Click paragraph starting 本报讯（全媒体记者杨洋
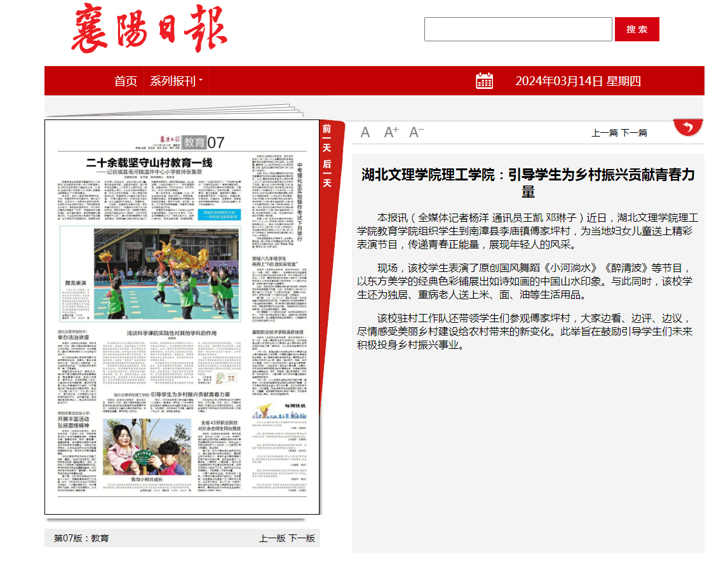 528,231
